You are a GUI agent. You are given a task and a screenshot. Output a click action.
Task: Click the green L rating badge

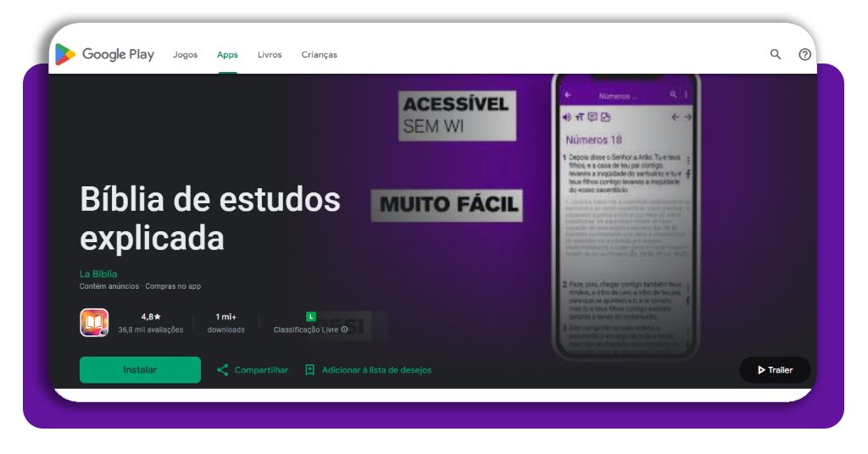click(310, 316)
